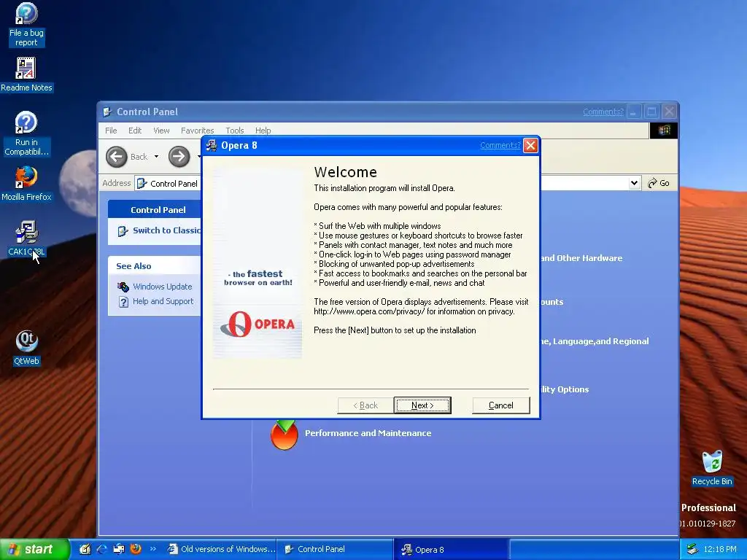Click the Opera 8 title bar installer icon

pos(212,145)
